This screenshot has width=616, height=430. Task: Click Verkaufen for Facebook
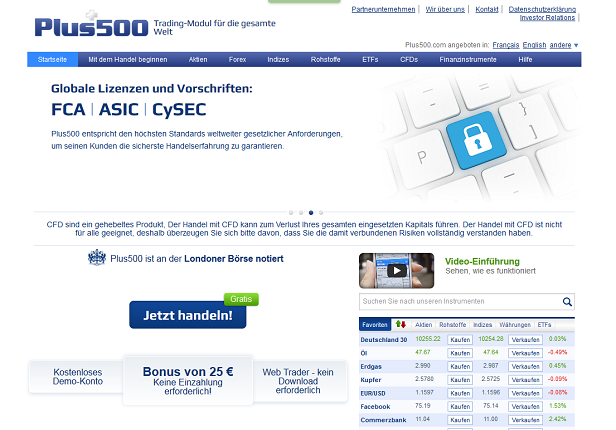coord(525,406)
